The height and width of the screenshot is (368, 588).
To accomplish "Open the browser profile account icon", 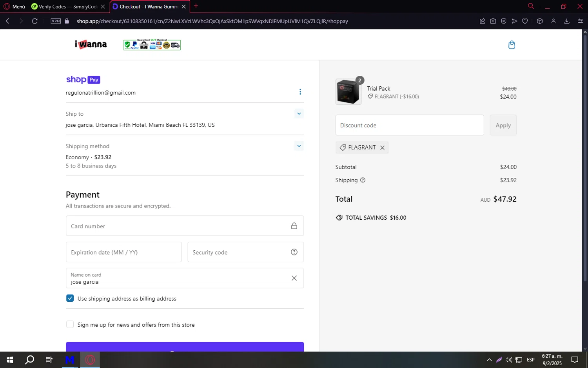I will [x=554, y=21].
